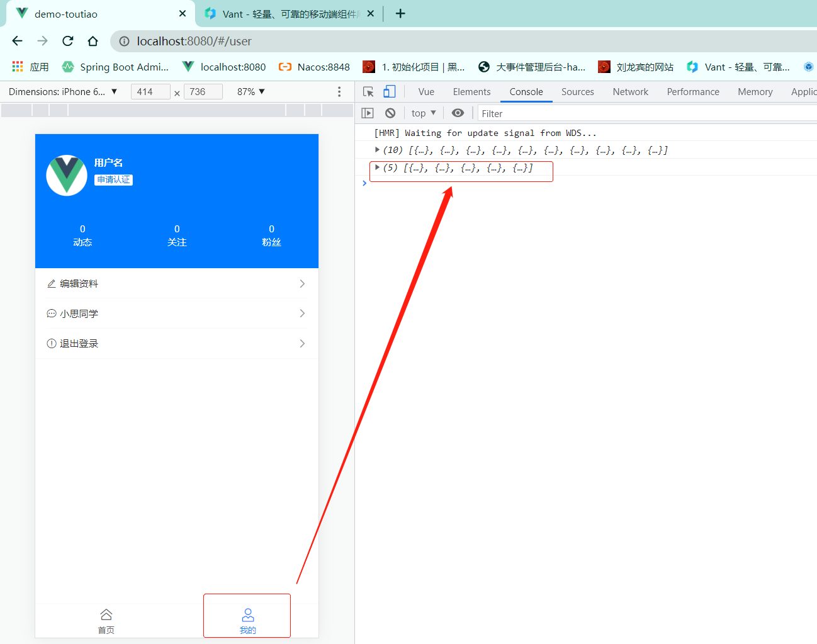Click the chat bubble icon beside 小思同学
Screen dimensions: 817x644
[52, 314]
